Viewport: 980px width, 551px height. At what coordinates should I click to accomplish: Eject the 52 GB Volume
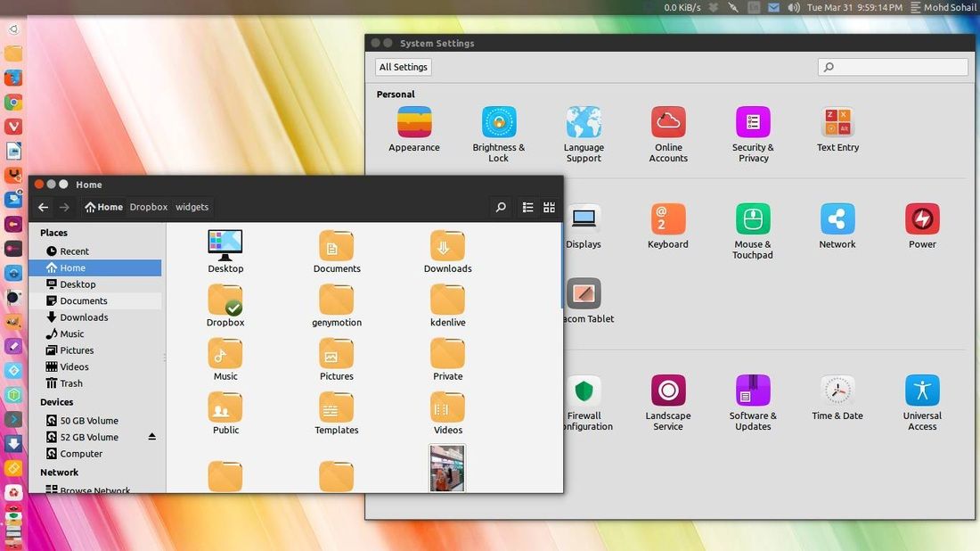[151, 437]
